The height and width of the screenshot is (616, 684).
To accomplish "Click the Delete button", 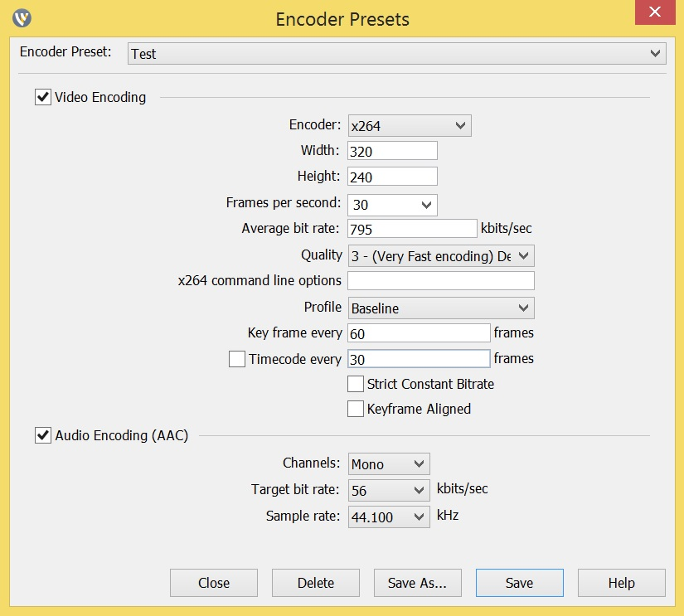I will (x=315, y=583).
